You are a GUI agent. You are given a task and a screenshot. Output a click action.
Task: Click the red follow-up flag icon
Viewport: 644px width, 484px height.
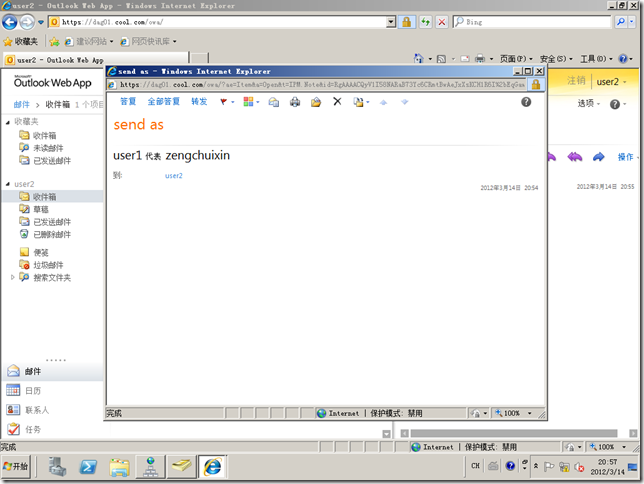[223, 102]
